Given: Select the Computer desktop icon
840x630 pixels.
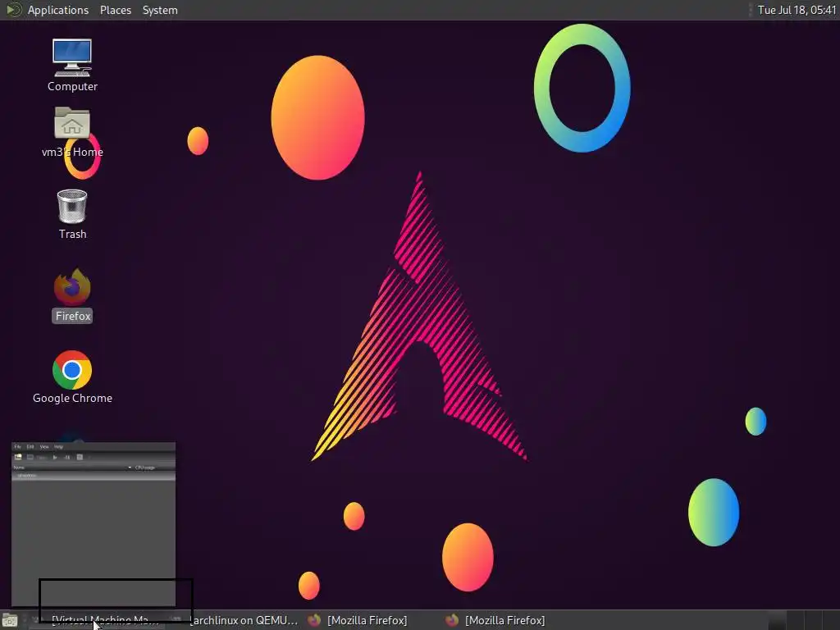Looking at the screenshot, I should pos(72,66).
